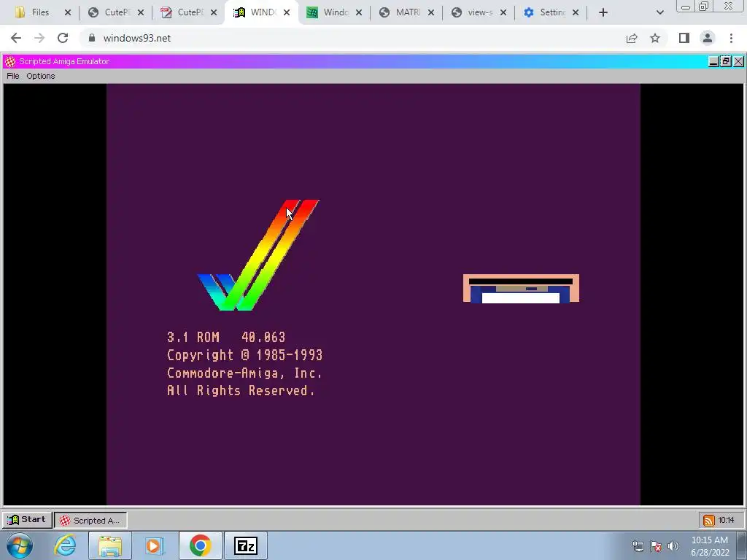Open the Windows 7 Start orb
The width and height of the screenshot is (747, 560).
click(19, 545)
